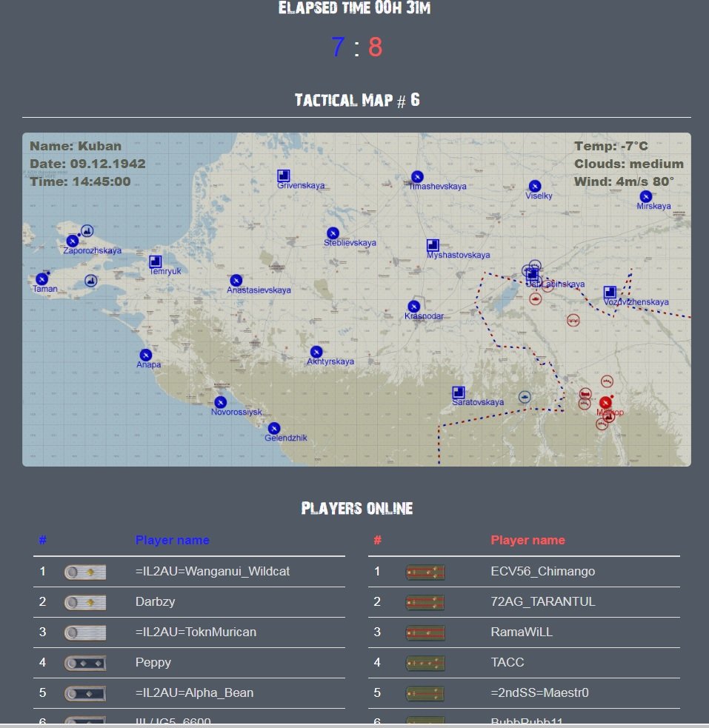The height and width of the screenshot is (728, 709).
Task: Open player =IL2AU=ToknMurican
Action: click(196, 632)
